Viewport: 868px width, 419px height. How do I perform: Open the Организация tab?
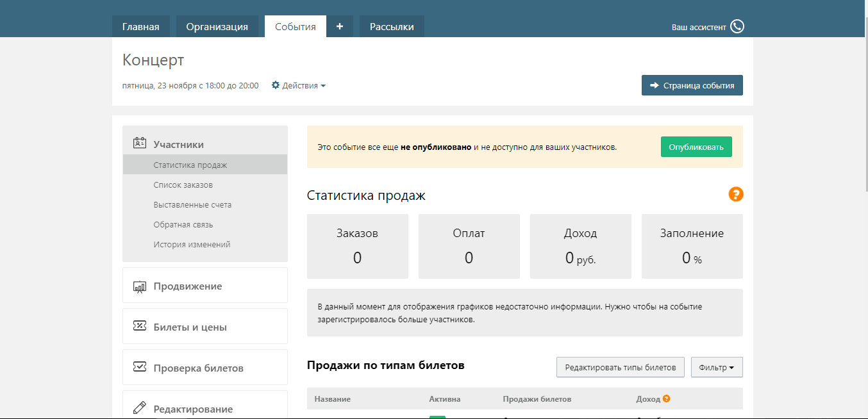pyautogui.click(x=217, y=27)
